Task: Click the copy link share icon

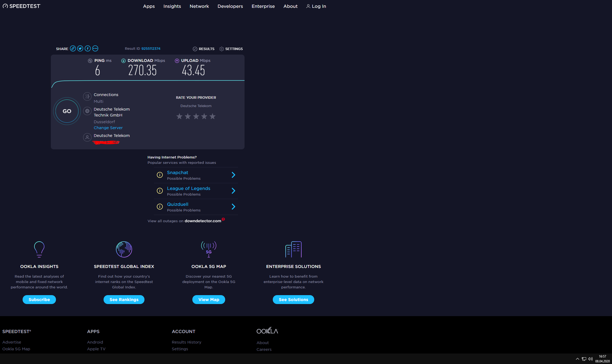Action: coord(73,49)
